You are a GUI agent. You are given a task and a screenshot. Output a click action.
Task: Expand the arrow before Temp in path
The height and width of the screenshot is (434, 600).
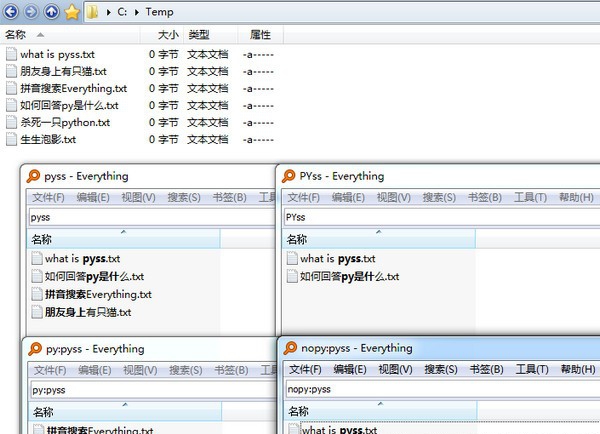coord(137,12)
